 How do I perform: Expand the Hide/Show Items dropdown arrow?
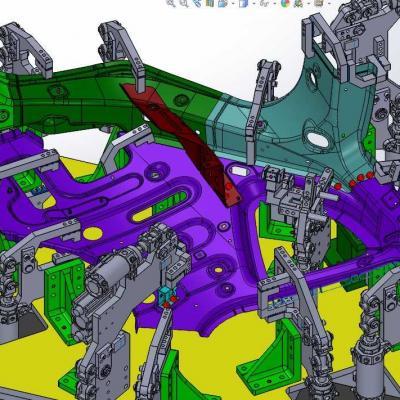275,3
